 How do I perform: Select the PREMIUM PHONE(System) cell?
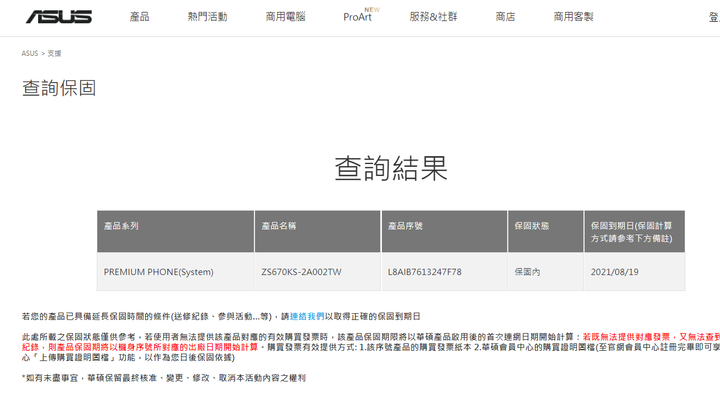pos(175,272)
